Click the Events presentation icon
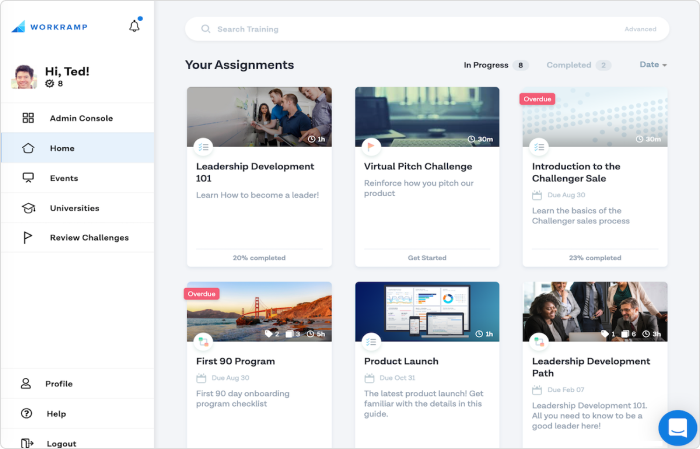The height and width of the screenshot is (449, 700). (x=28, y=178)
